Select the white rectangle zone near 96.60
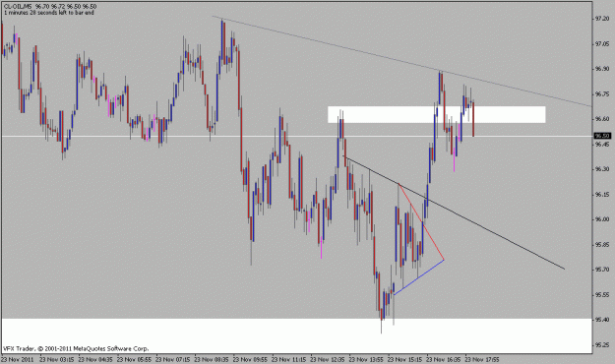 tap(437, 114)
